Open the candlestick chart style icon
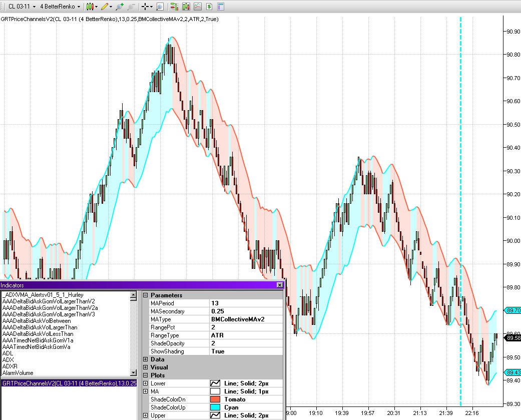521x420 pixels. 90,7
